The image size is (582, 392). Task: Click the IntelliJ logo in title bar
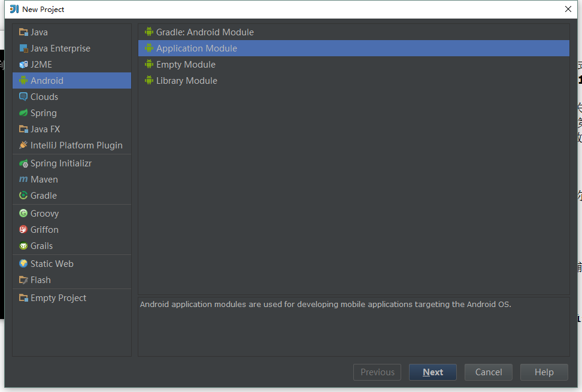point(14,9)
